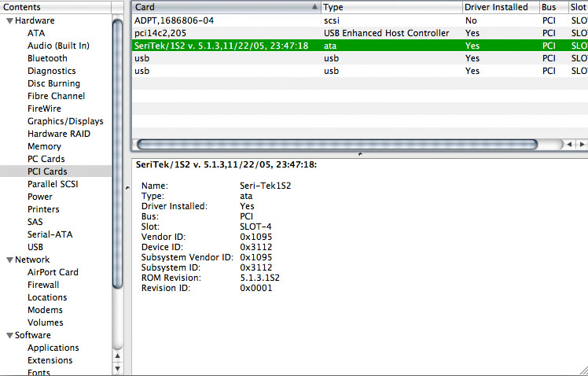The image size is (588, 376).
Task: Click the Revision ID value 0x0001
Action: pyautogui.click(x=255, y=288)
